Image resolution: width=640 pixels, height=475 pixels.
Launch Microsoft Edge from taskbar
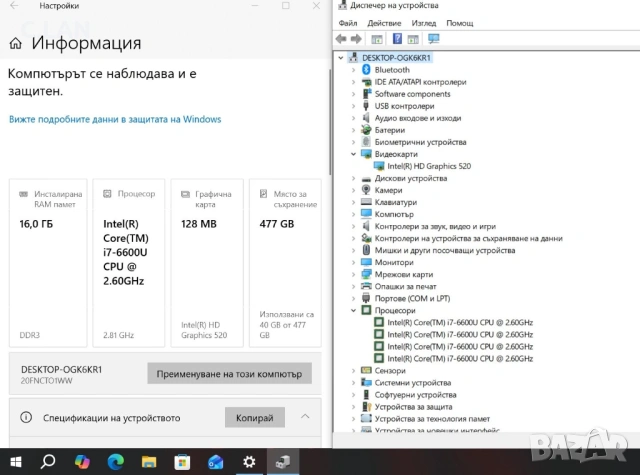click(x=116, y=462)
